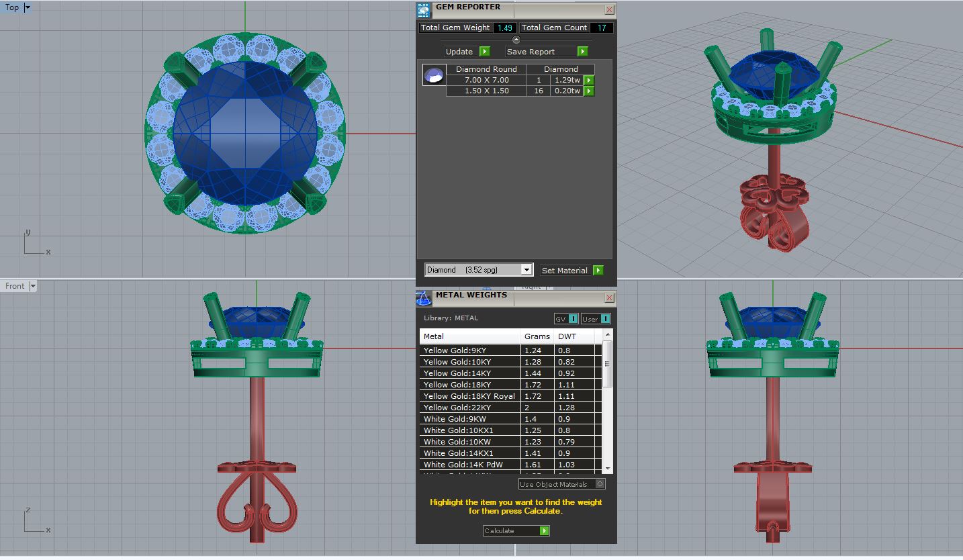Select the Yellow Gold:10KY row

(510, 362)
